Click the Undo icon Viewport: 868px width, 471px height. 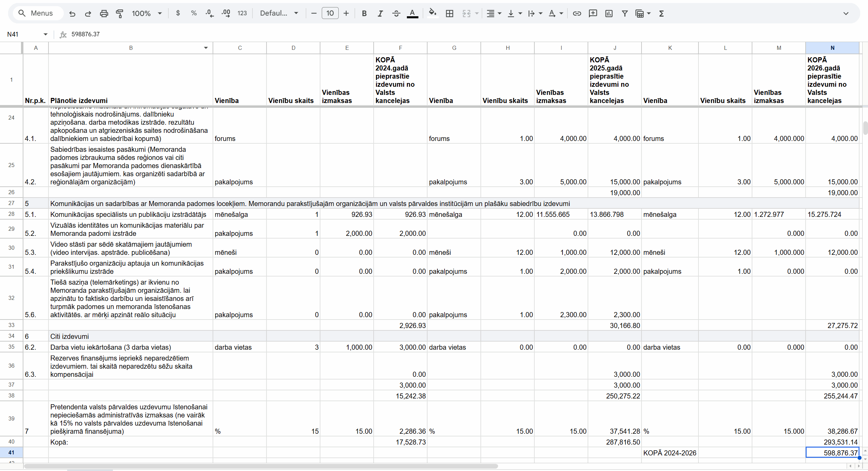[x=72, y=14]
